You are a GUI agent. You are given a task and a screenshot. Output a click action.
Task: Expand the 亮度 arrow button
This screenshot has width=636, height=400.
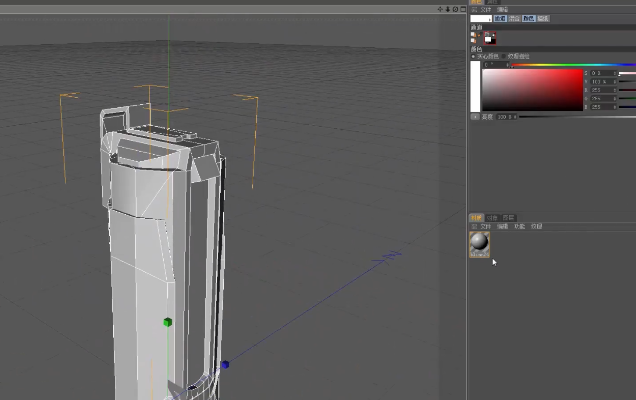tap(474, 117)
